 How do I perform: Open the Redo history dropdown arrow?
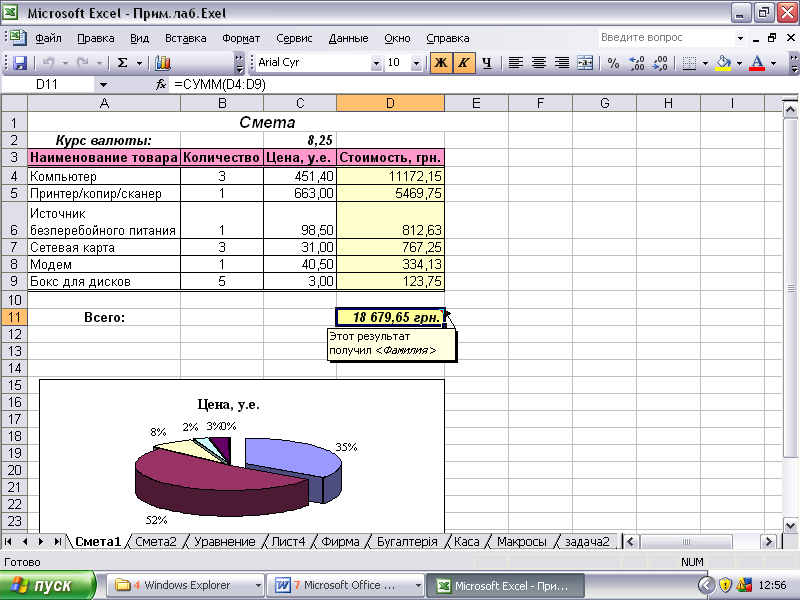tap(99, 63)
